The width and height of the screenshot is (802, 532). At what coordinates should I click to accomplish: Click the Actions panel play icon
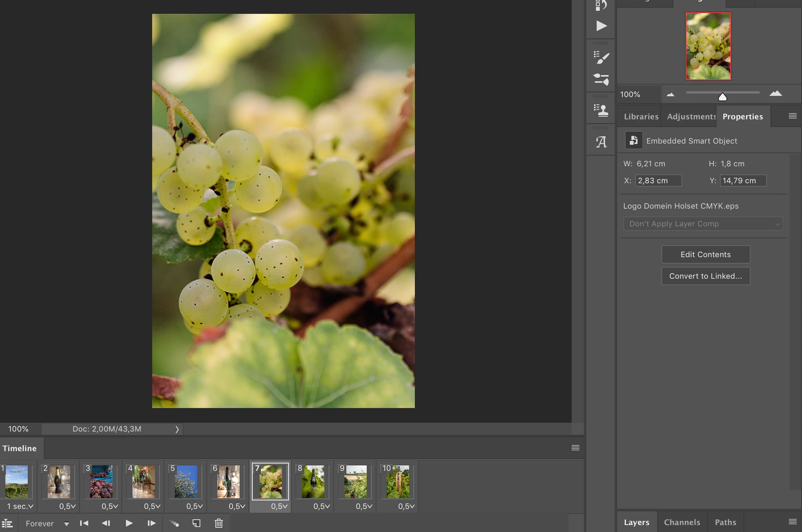coord(601,26)
